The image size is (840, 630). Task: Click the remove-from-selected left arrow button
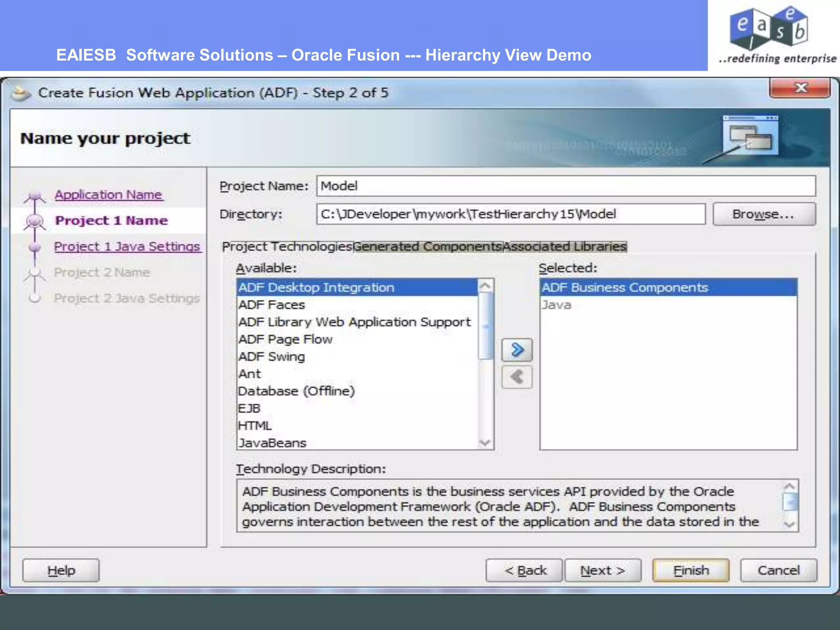click(517, 377)
